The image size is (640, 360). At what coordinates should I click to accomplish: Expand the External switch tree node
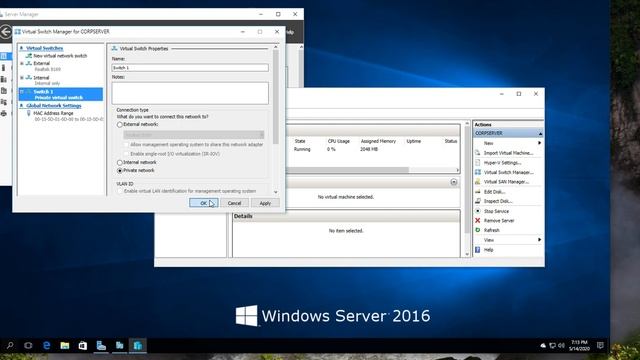click(x=22, y=63)
